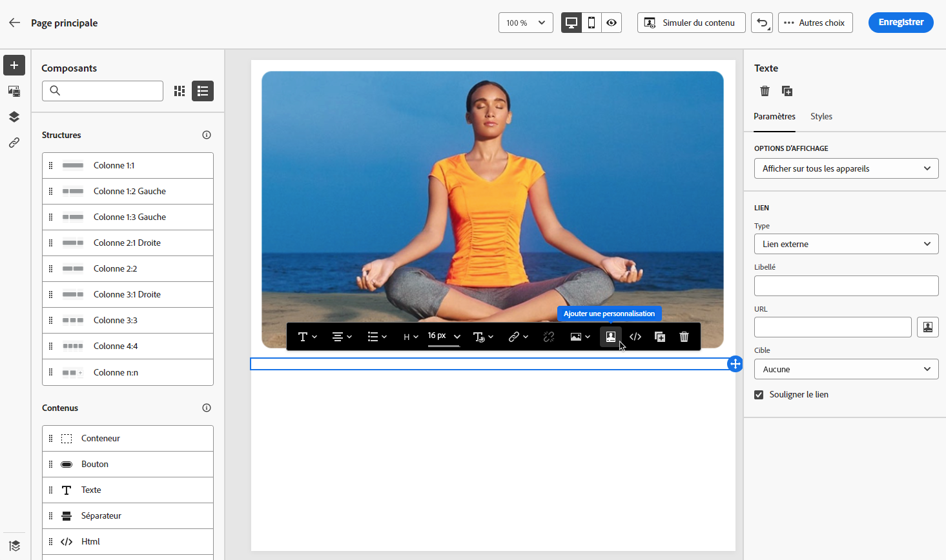Click the undo arrow button in top bar
Image resolution: width=946 pixels, height=560 pixels.
click(x=762, y=23)
